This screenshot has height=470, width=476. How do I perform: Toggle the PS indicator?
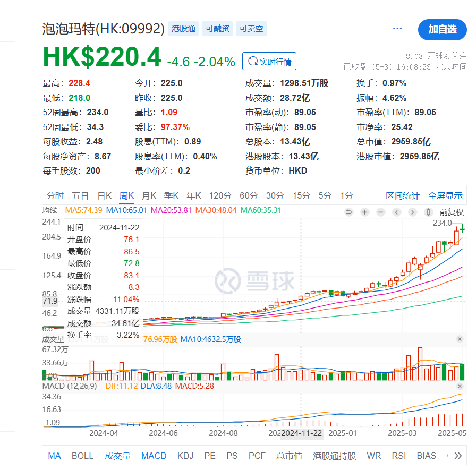[232, 456]
